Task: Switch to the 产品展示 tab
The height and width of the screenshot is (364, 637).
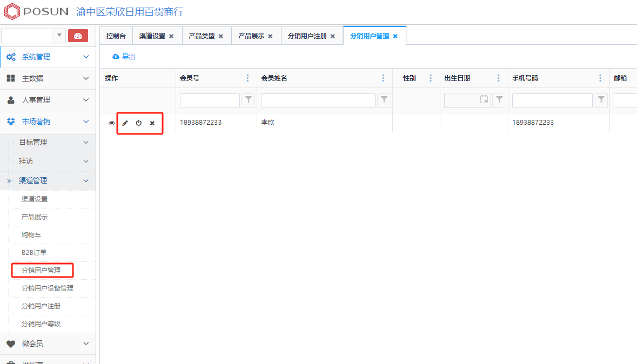Action: [x=251, y=36]
